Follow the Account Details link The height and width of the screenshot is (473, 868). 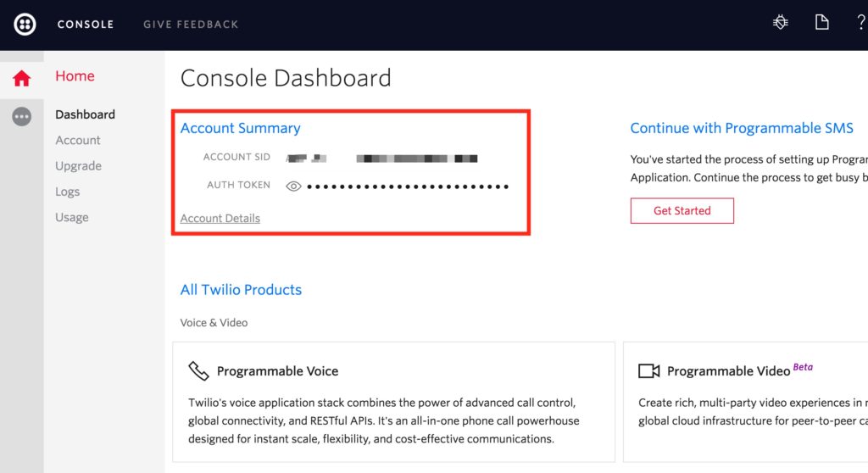click(x=220, y=218)
